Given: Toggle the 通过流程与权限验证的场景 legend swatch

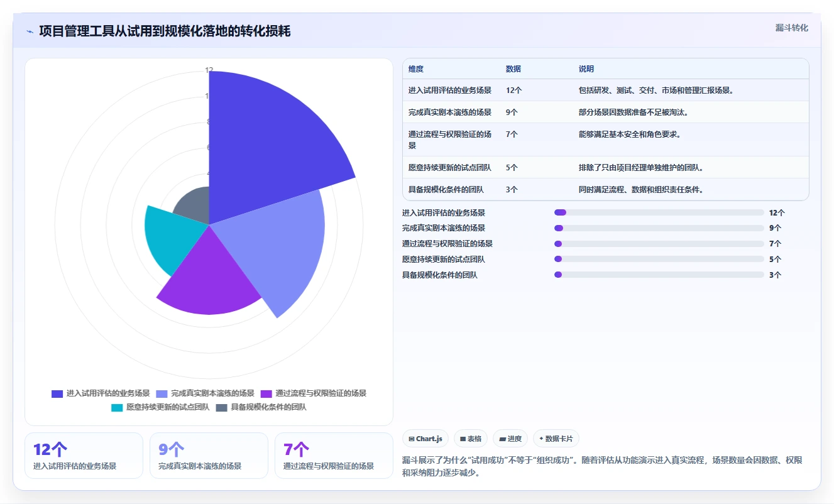Looking at the screenshot, I should coord(266,393).
